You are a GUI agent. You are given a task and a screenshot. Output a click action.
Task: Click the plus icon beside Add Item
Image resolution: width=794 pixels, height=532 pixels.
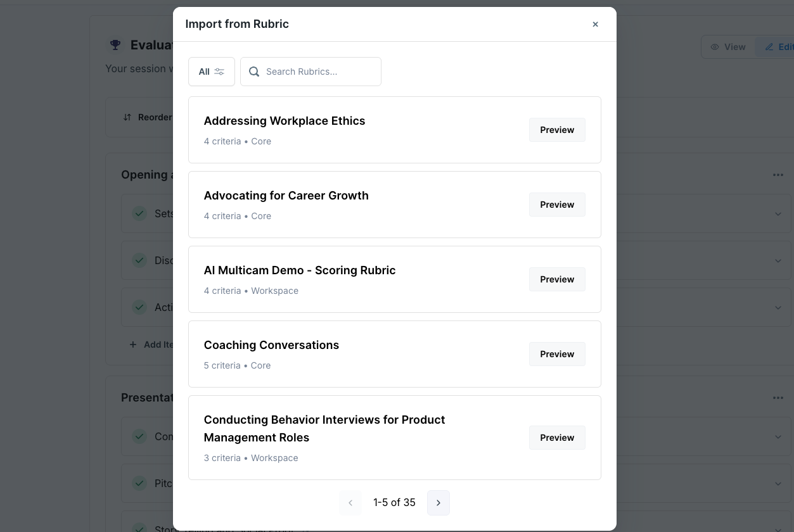pyautogui.click(x=132, y=345)
